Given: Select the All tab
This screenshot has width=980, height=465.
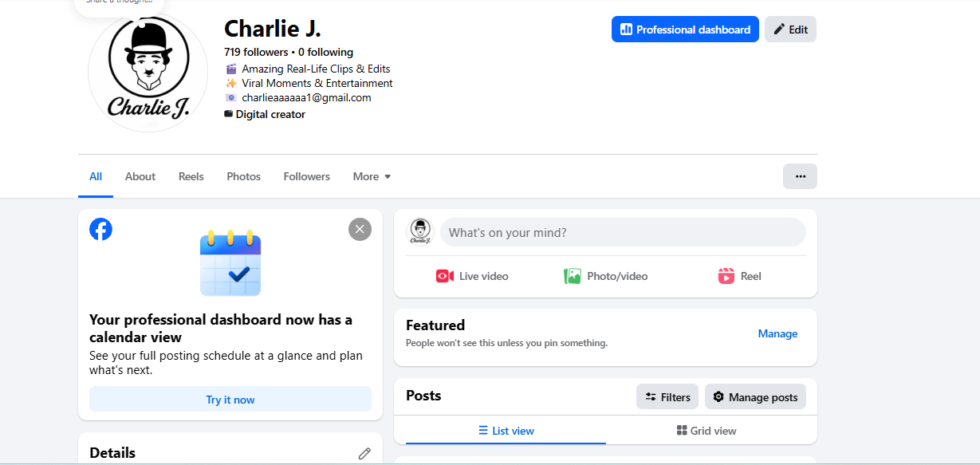Looking at the screenshot, I should 96,176.
